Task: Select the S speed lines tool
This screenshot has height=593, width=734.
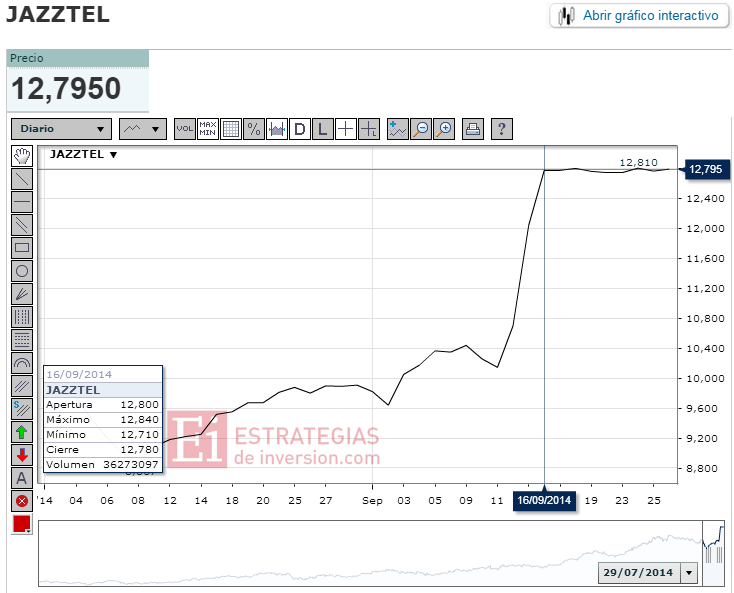Action: 22,409
